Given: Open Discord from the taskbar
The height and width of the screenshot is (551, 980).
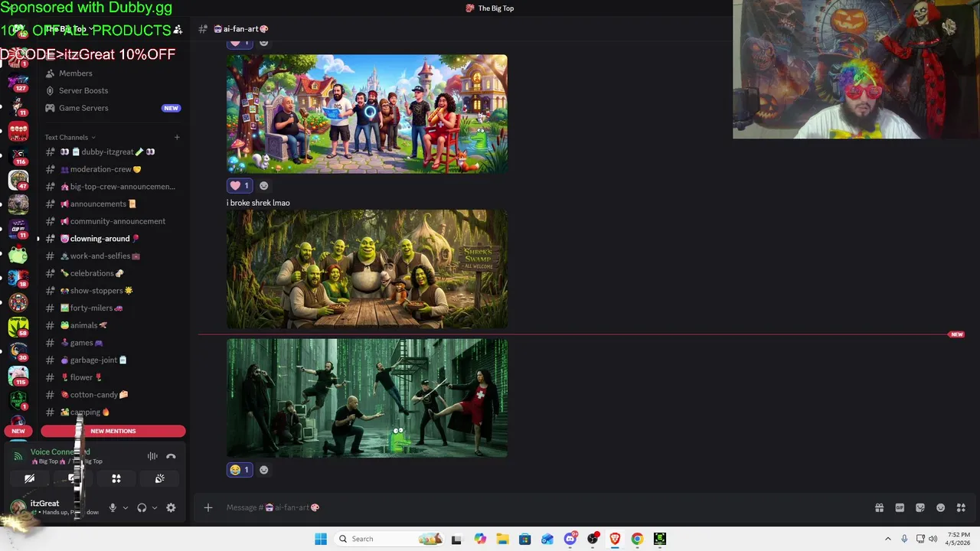Looking at the screenshot, I should 570,539.
